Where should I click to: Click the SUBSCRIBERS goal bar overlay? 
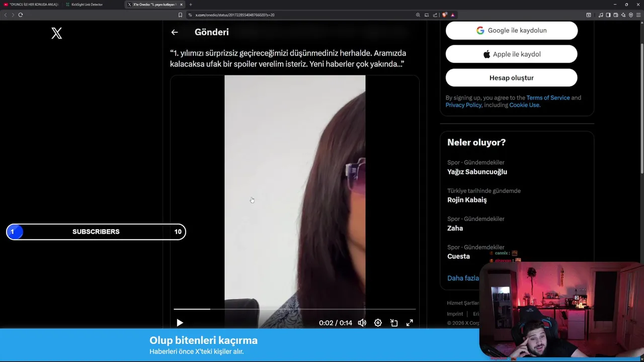tap(96, 232)
